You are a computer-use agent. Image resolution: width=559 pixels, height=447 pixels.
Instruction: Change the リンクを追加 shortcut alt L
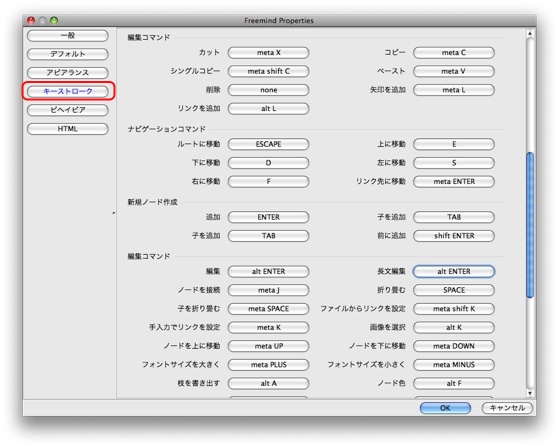(268, 108)
